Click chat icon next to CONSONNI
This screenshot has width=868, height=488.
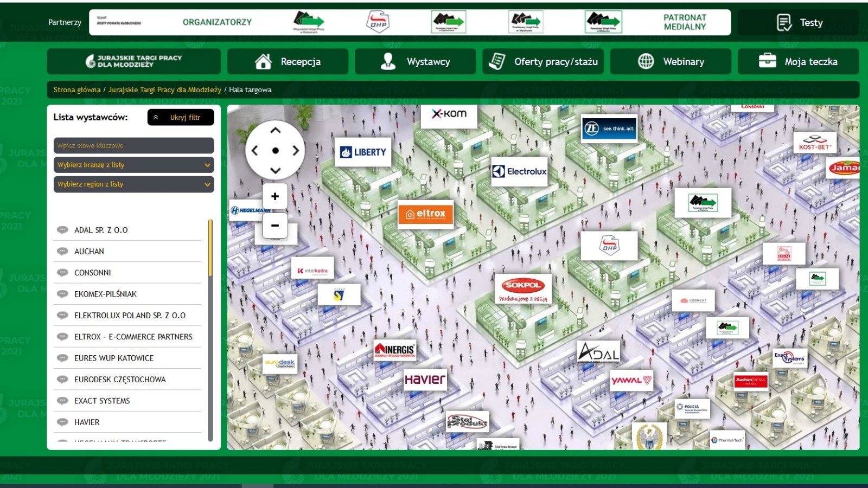tap(62, 273)
